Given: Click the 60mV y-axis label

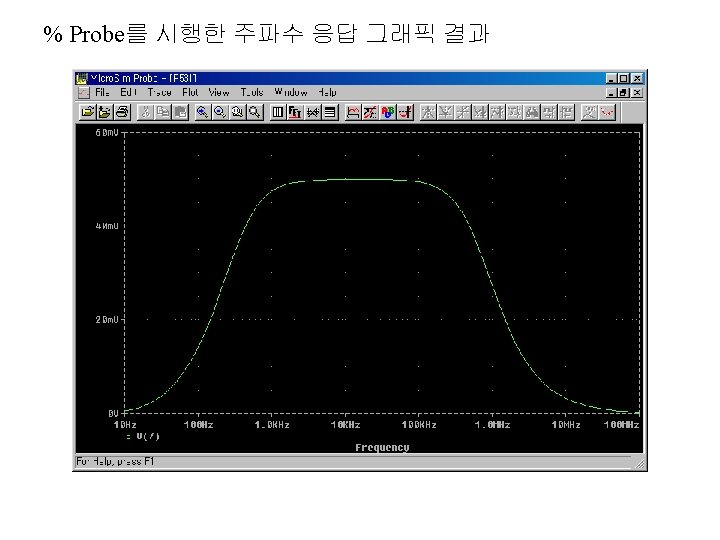Looking at the screenshot, I should coord(107,133).
